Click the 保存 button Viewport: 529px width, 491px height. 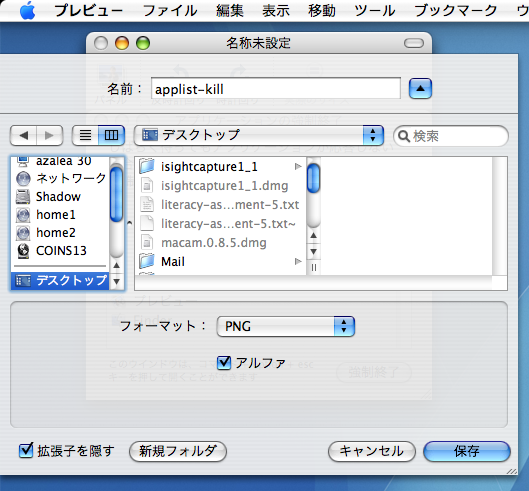point(467,451)
